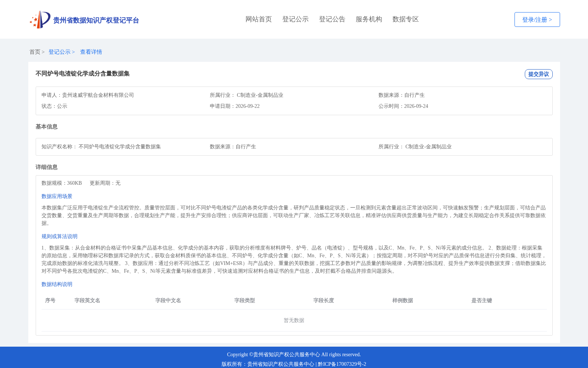The width and height of the screenshot is (588, 368).
Task: Click 样例数据 column header
Action: coord(403,300)
